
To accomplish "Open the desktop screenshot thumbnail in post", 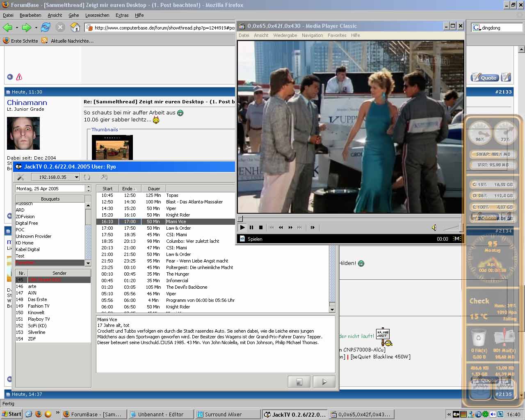I will click(112, 147).
